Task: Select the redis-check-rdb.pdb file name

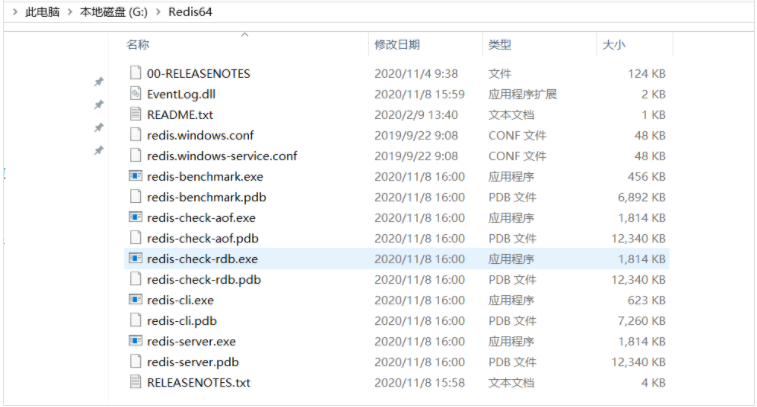Action: tap(204, 280)
